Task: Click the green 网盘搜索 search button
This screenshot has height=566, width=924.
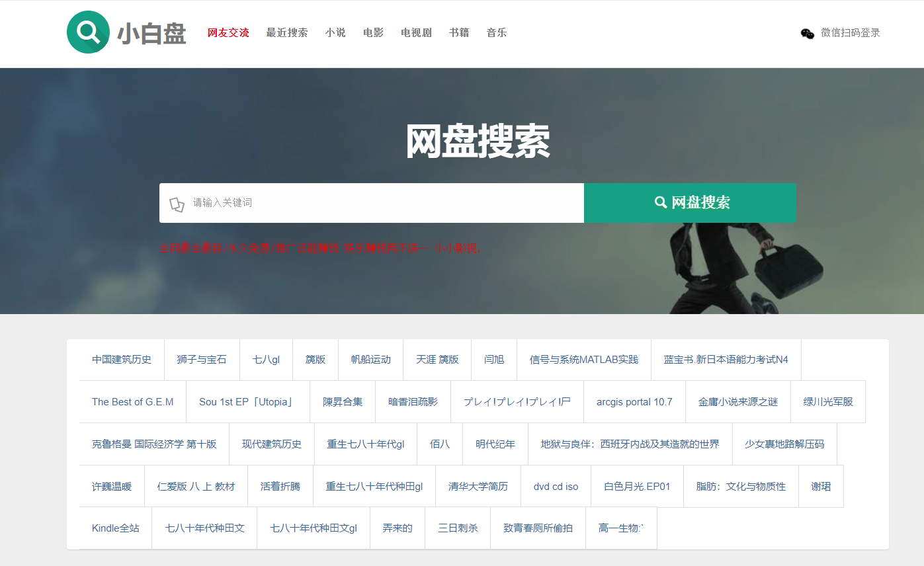Action: tap(690, 203)
